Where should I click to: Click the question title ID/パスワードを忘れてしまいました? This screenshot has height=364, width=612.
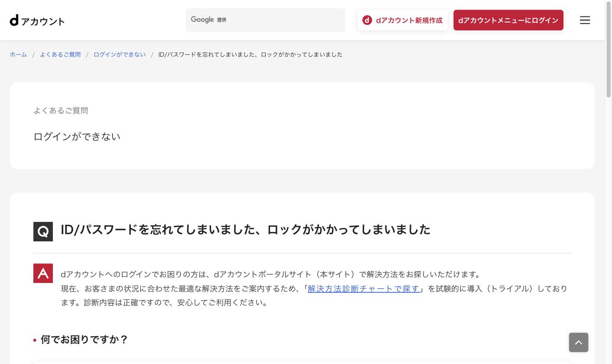point(245,230)
